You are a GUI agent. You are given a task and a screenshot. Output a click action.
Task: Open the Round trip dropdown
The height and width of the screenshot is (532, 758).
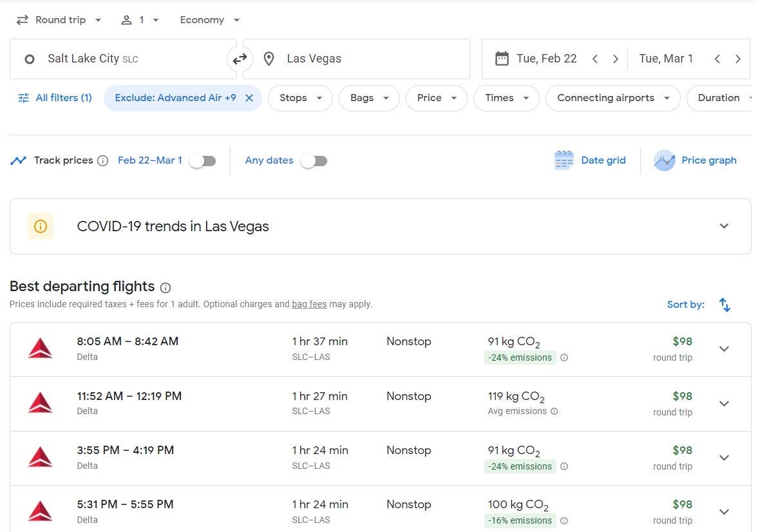pos(59,20)
